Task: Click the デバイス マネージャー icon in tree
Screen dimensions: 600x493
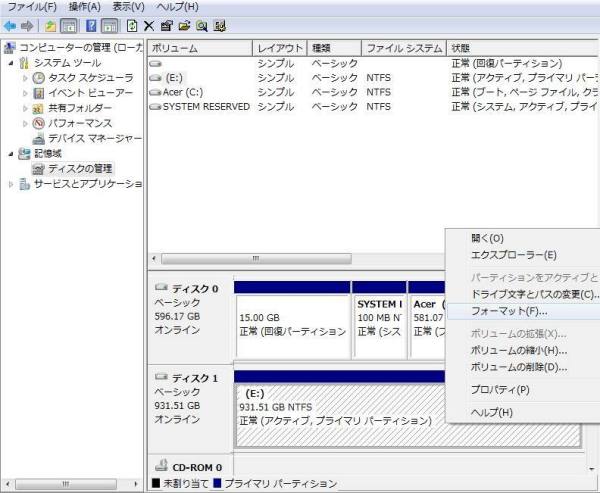Action: click(x=38, y=138)
